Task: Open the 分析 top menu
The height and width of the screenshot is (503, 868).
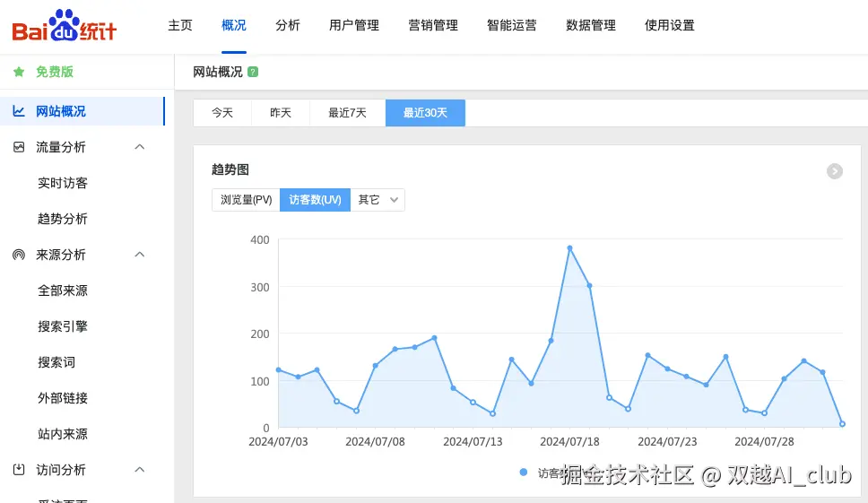Action: pos(287,25)
